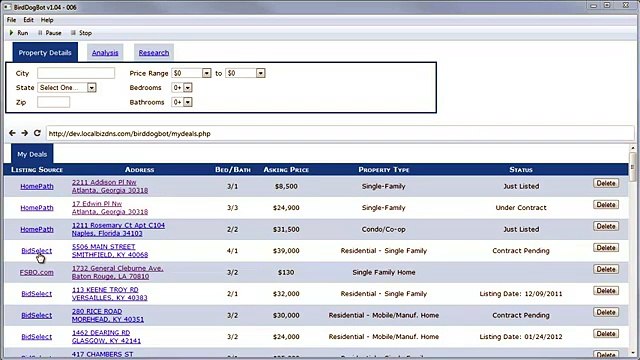640x360 pixels.
Task: Click the Listing Source column header
Action: [37, 169]
